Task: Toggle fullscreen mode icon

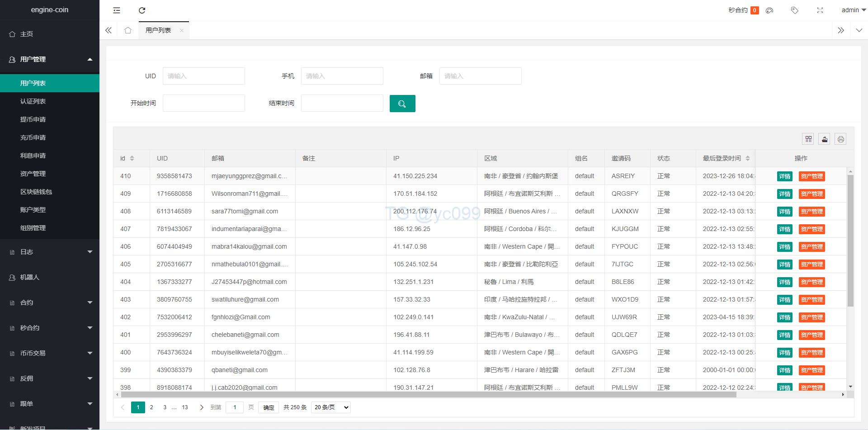Action: point(820,10)
